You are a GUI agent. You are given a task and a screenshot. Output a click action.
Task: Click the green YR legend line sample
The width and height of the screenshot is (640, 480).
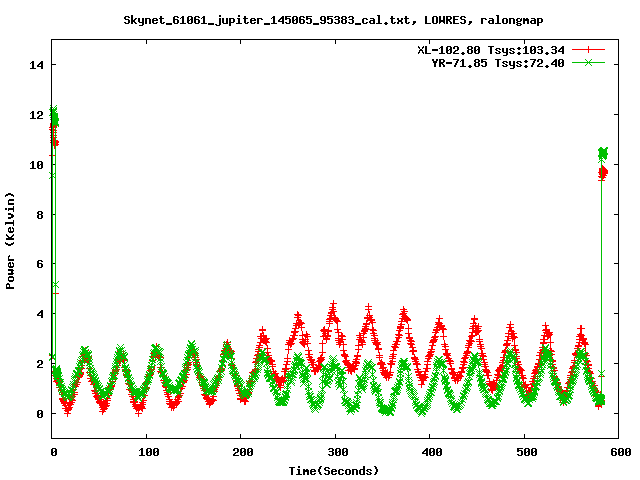(x=589, y=62)
